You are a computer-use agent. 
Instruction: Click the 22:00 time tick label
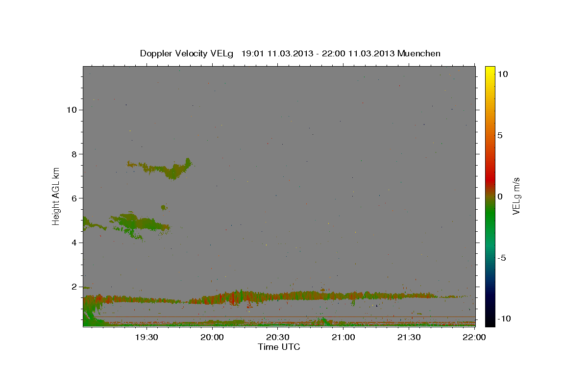[474, 337]
